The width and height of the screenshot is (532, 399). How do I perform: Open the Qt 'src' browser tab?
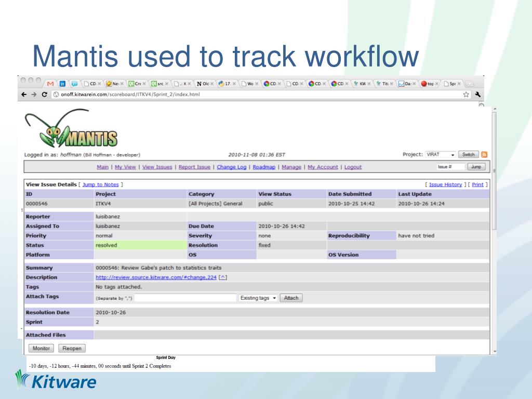[x=159, y=84]
